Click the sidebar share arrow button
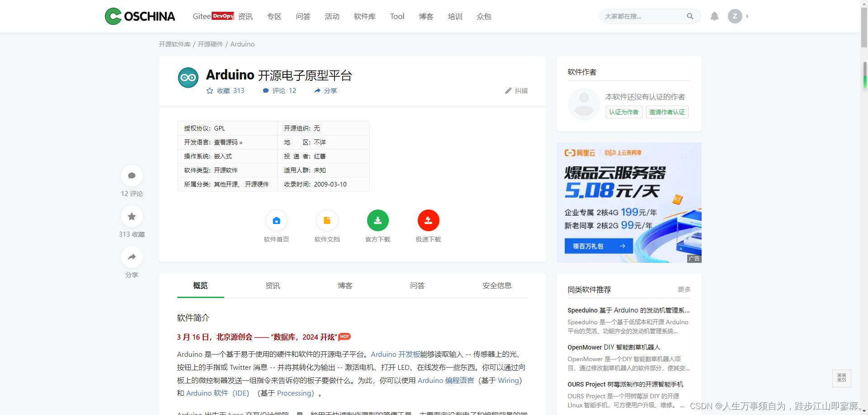This screenshot has width=868, height=415. [132, 257]
